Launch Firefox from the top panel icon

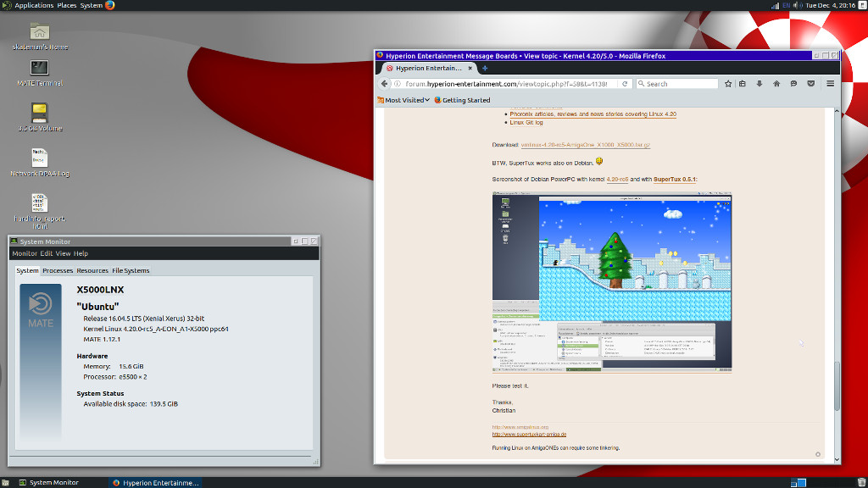point(109,6)
